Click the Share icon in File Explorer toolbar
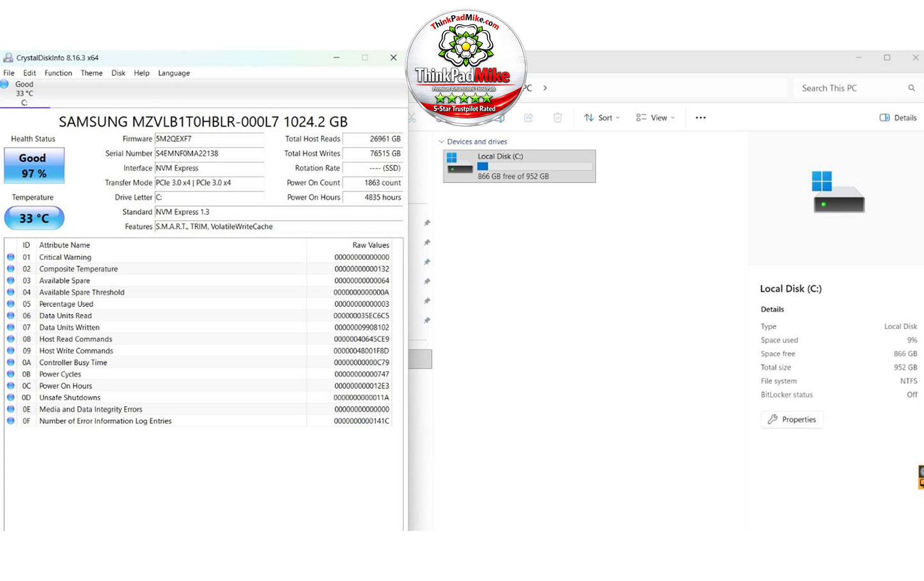Image resolution: width=924 pixels, height=581 pixels. point(528,118)
